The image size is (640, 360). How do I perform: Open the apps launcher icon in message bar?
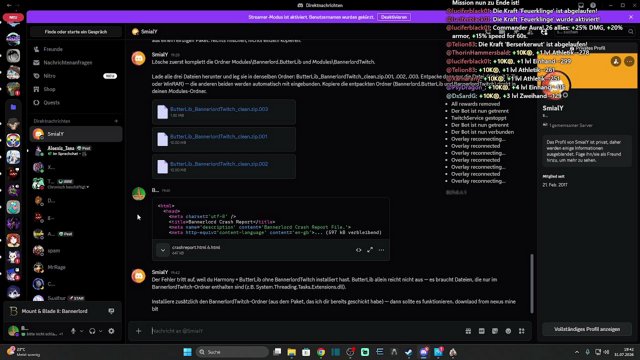(x=522, y=331)
